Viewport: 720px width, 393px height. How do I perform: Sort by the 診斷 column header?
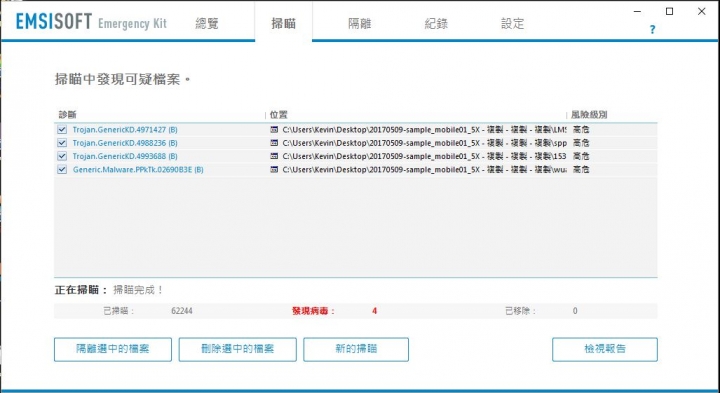(68, 114)
